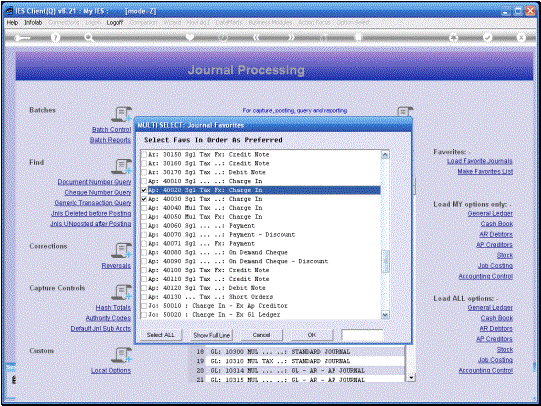Click the checkmark icon in the toolbar
Screen dimensions: 541x406
488,38
